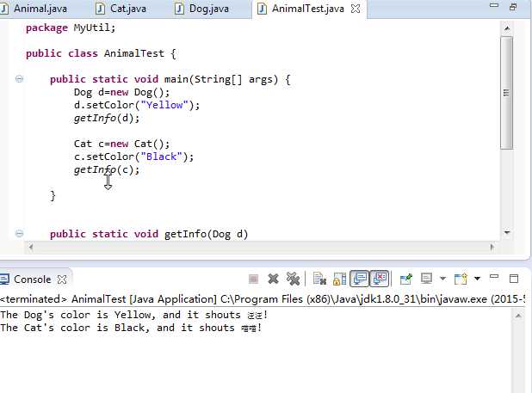Image resolution: width=532 pixels, height=393 pixels.
Task: Open the Open Console dropdown arrow
Action: (477, 279)
